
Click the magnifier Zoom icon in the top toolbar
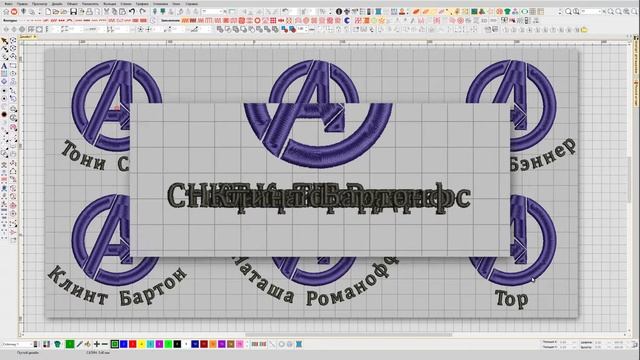pyautogui.click(x=568, y=11)
